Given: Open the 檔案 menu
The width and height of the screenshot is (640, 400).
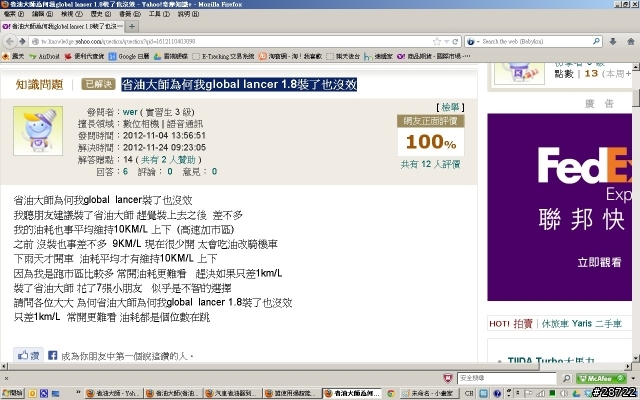Looking at the screenshot, I should 14,14.
